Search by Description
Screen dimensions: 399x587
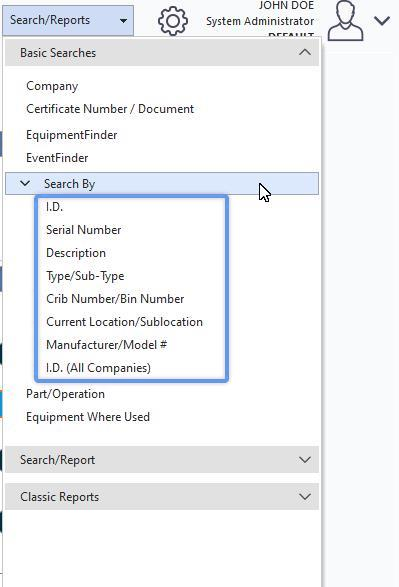click(76, 253)
